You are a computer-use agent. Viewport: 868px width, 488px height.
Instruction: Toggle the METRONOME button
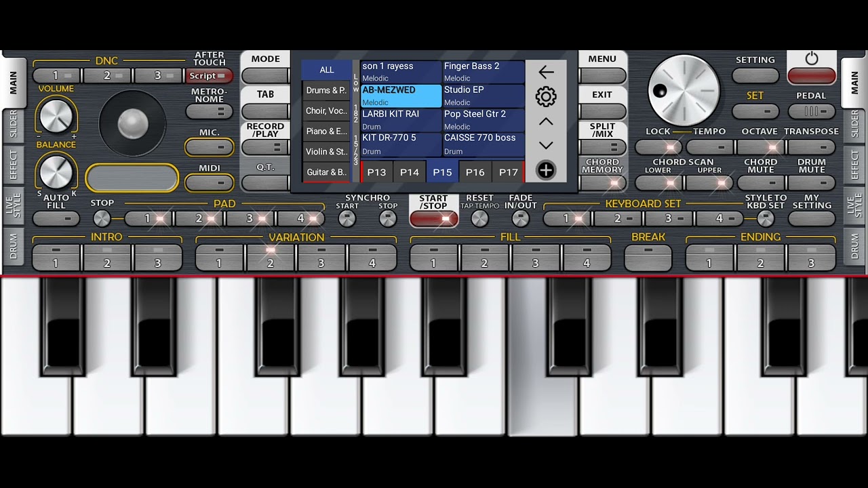click(x=210, y=112)
